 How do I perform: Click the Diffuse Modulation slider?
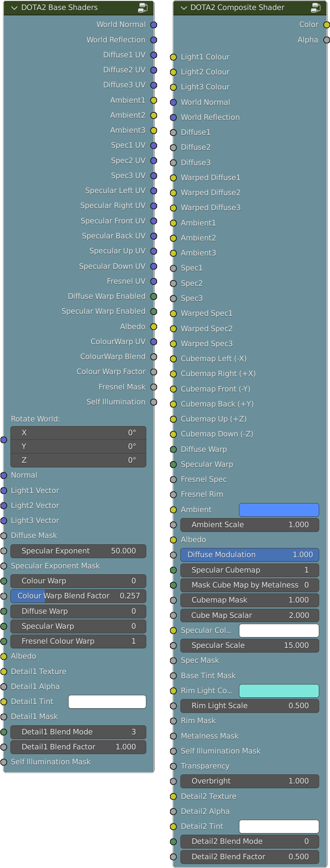250,555
